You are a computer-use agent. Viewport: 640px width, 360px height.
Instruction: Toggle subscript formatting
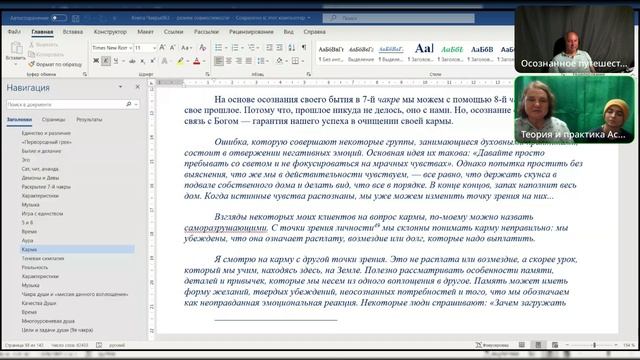(142, 61)
